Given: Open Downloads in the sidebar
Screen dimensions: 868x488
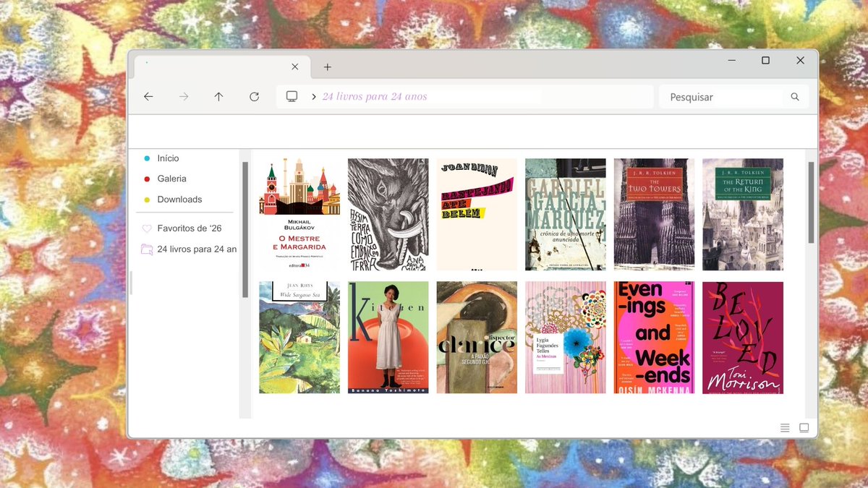Looking at the screenshot, I should (179, 200).
